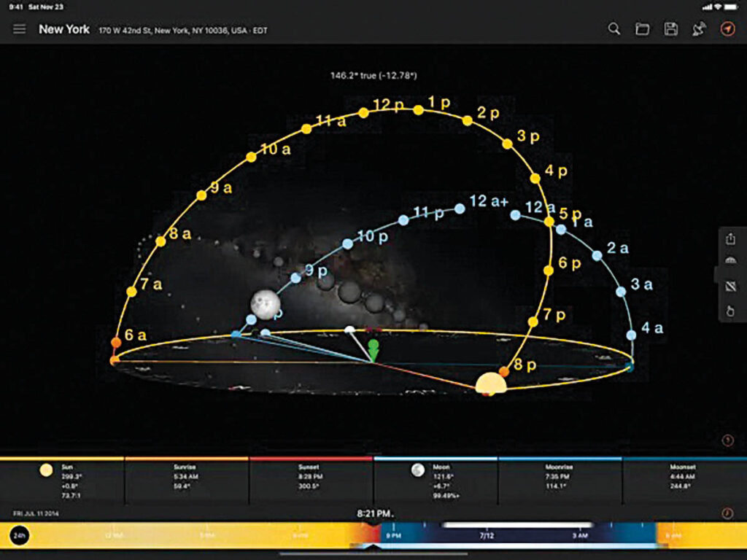Tap the share icon in side panel
Image resolution: width=747 pixels, height=560 pixels.
(730, 239)
